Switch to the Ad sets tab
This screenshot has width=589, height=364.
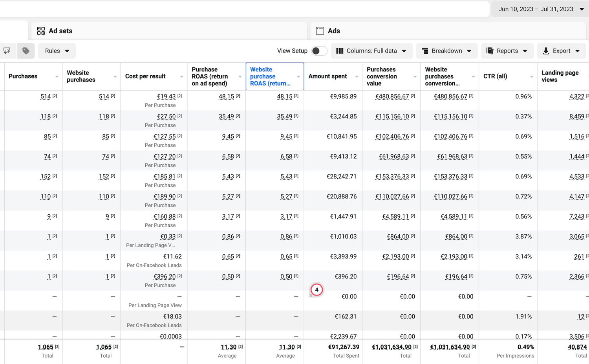click(60, 31)
